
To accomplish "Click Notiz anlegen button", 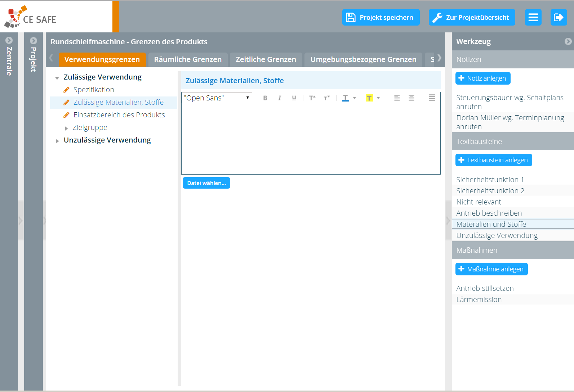I will point(483,78).
